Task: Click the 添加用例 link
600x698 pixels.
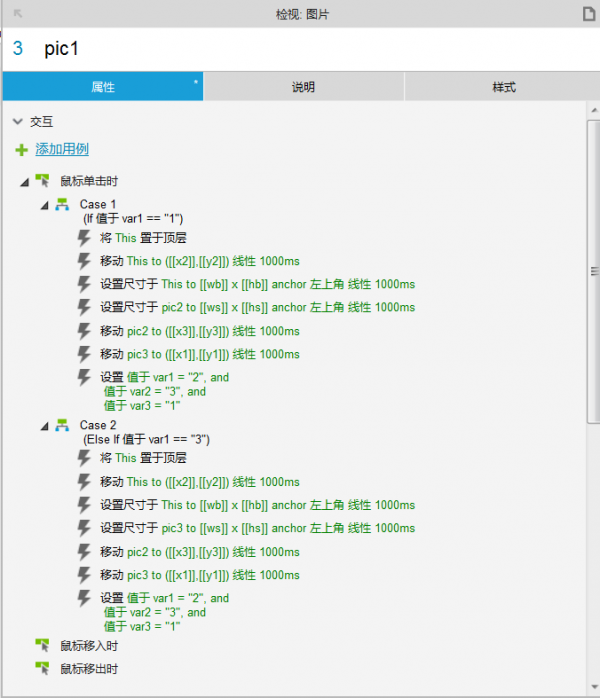Action: tap(62, 149)
